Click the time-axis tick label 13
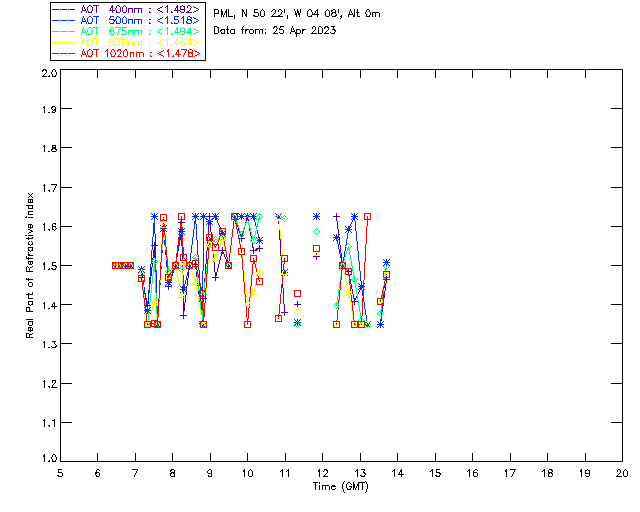This screenshot has width=640, height=512. coord(360,473)
